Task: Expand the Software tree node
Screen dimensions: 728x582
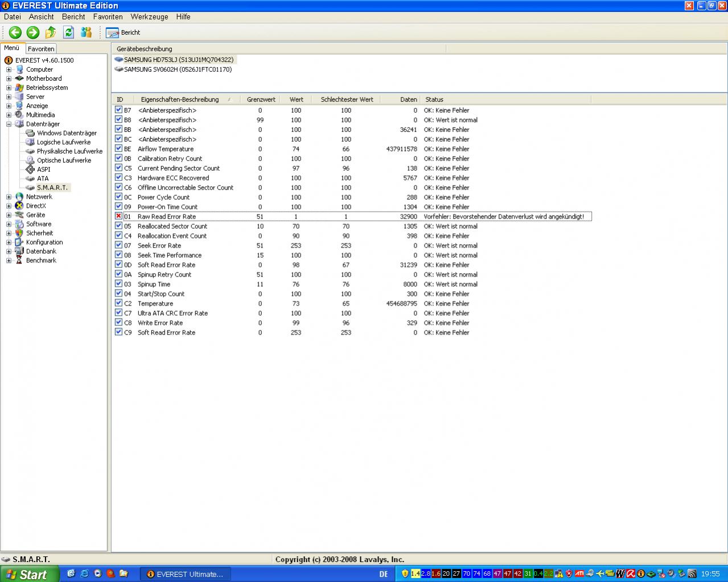Action: tap(9, 224)
